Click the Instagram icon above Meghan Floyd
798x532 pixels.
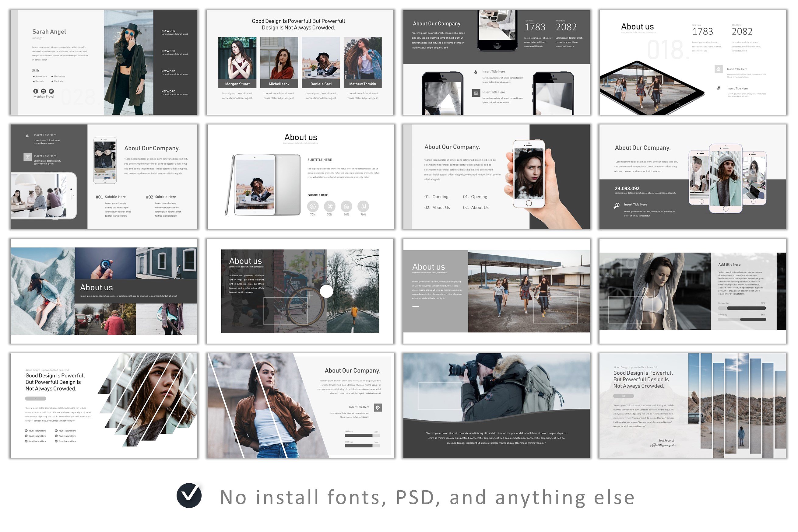(44, 91)
